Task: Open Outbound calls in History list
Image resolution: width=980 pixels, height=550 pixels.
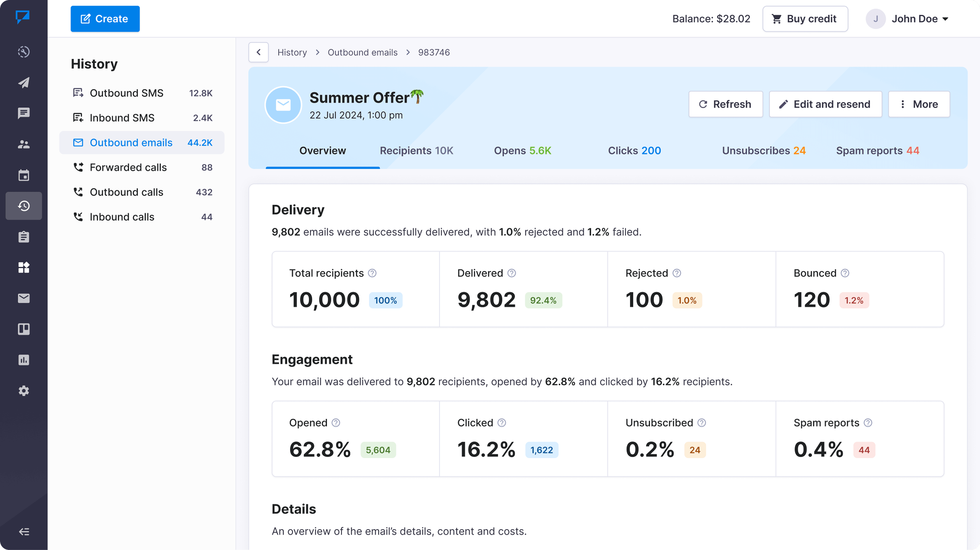Action: click(x=142, y=192)
